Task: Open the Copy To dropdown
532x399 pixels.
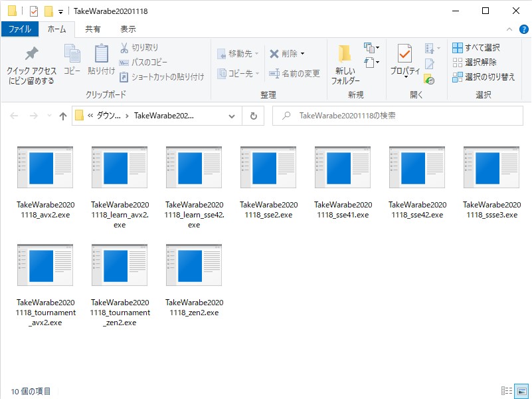Action: click(x=238, y=73)
